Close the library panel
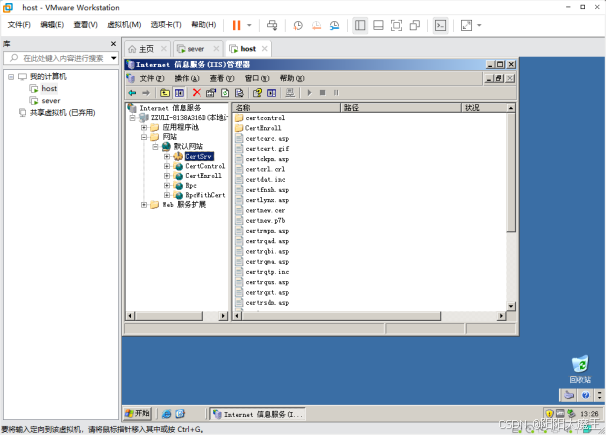The image size is (607, 436). tap(113, 44)
